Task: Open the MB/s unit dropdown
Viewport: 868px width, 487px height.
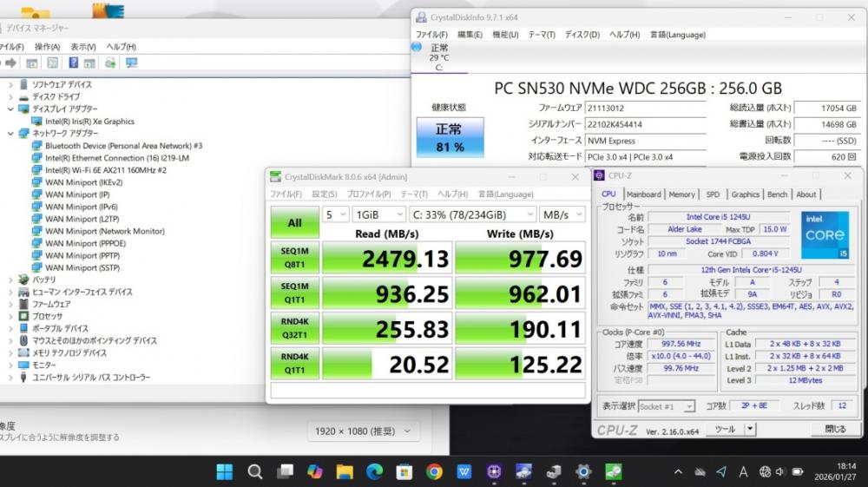Action: [562, 214]
